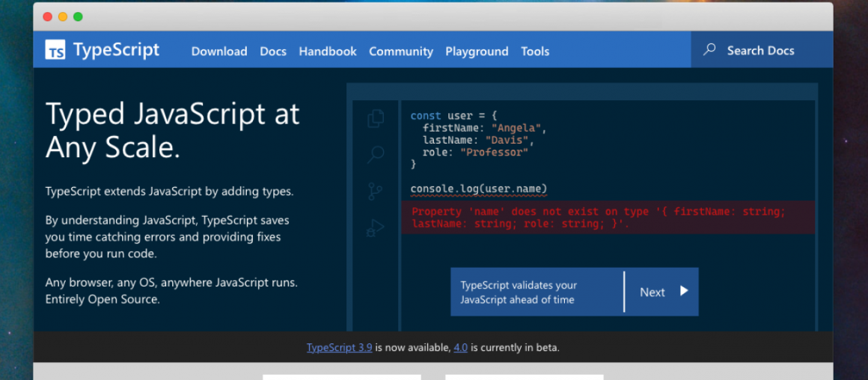
Task: Click the TypeScript TS logo icon
Action: [55, 50]
